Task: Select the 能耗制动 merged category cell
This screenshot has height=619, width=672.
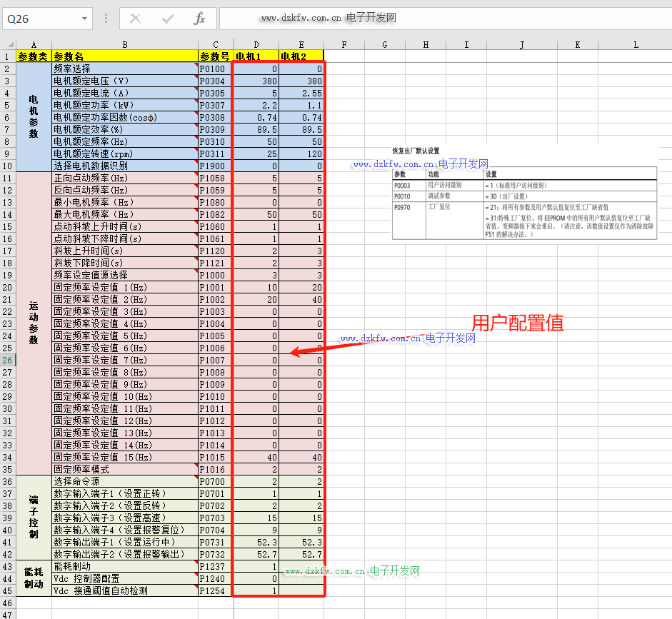Action: 34,578
